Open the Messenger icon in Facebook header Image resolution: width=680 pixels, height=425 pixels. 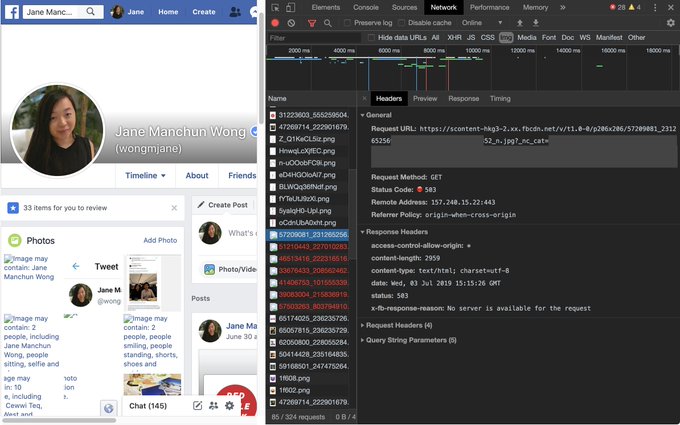tap(255, 12)
